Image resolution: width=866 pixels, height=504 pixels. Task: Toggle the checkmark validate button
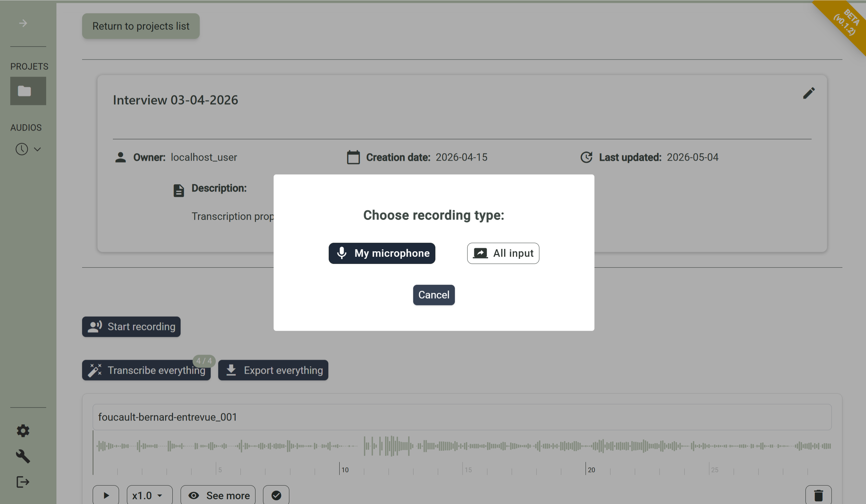click(x=276, y=495)
